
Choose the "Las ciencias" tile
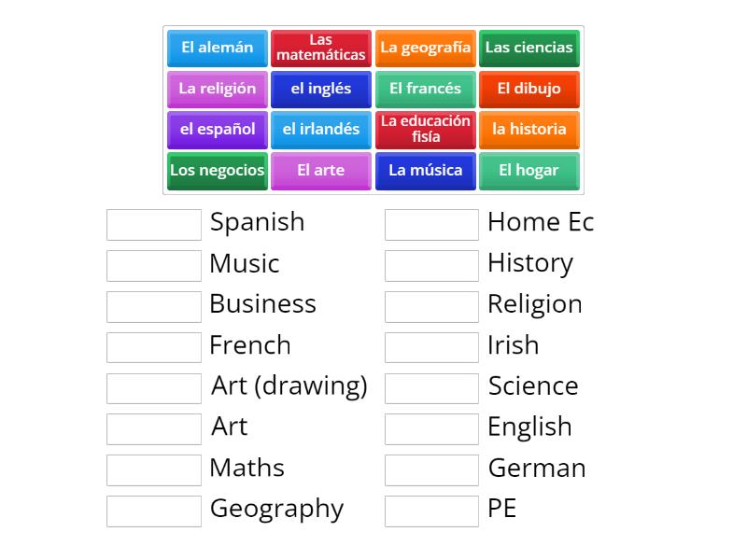(529, 48)
